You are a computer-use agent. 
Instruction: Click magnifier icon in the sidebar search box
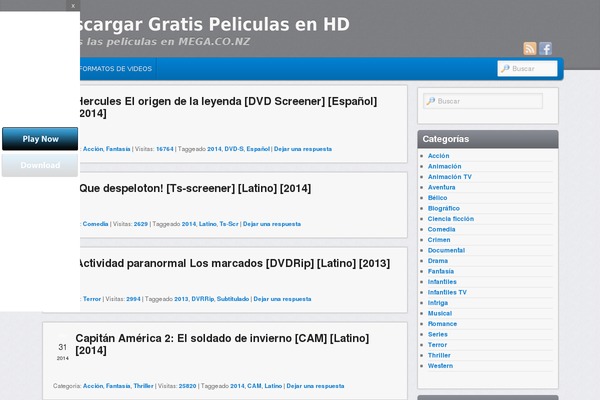431,101
